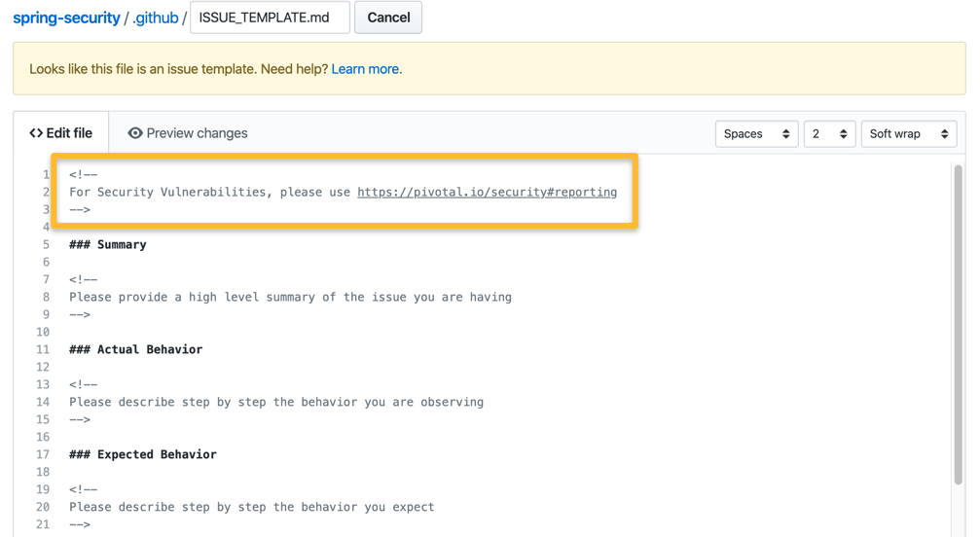Place cursor on the Summary heading line
The image size is (980, 537).
[108, 245]
